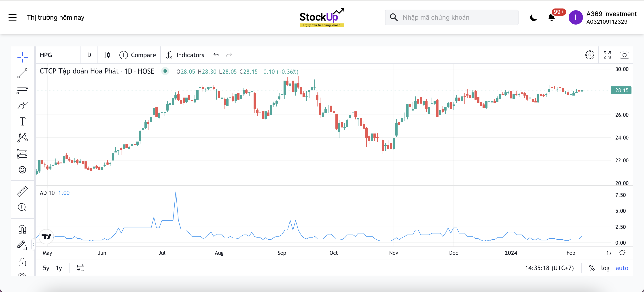Open the D interval dropdown

coord(89,55)
